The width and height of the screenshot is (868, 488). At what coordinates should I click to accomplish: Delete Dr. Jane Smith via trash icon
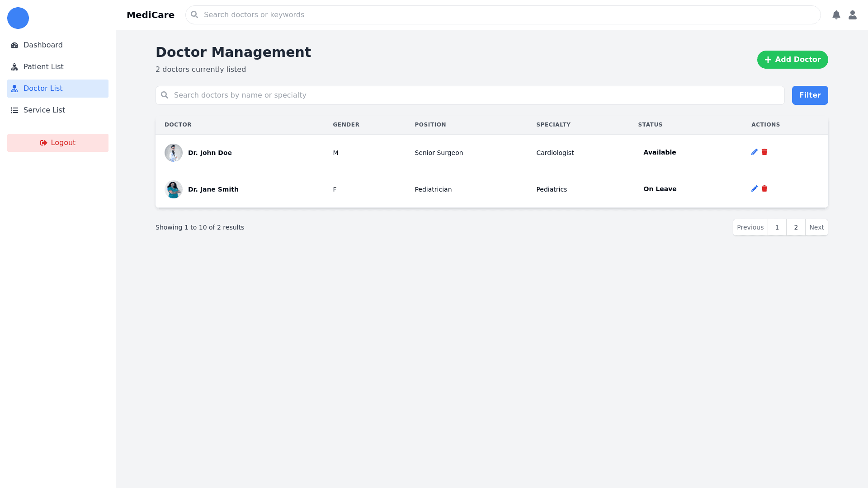[764, 188]
